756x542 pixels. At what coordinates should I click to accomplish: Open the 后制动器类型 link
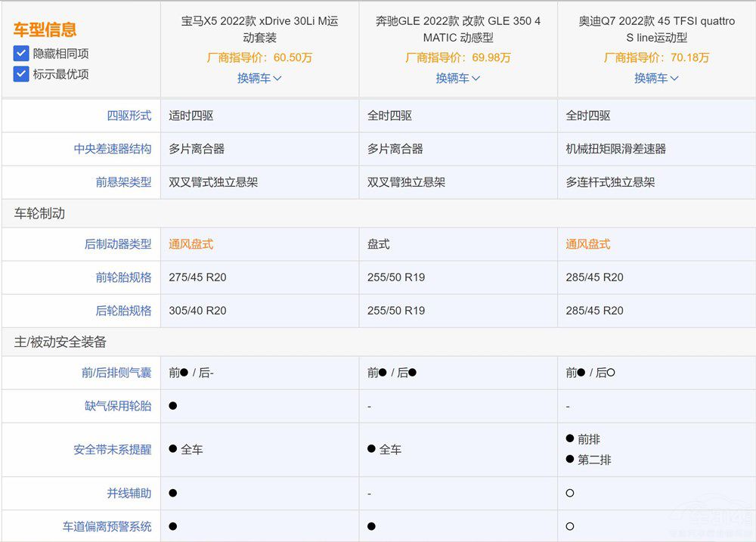[x=120, y=244]
